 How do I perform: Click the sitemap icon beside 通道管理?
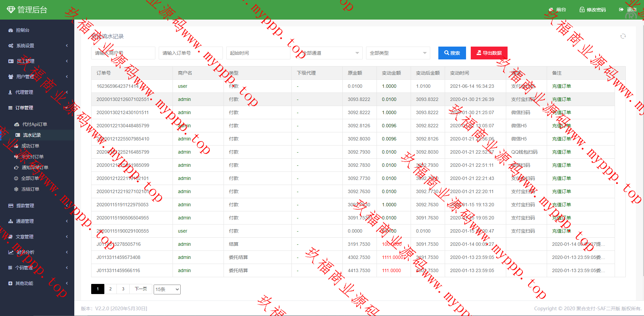11,221
